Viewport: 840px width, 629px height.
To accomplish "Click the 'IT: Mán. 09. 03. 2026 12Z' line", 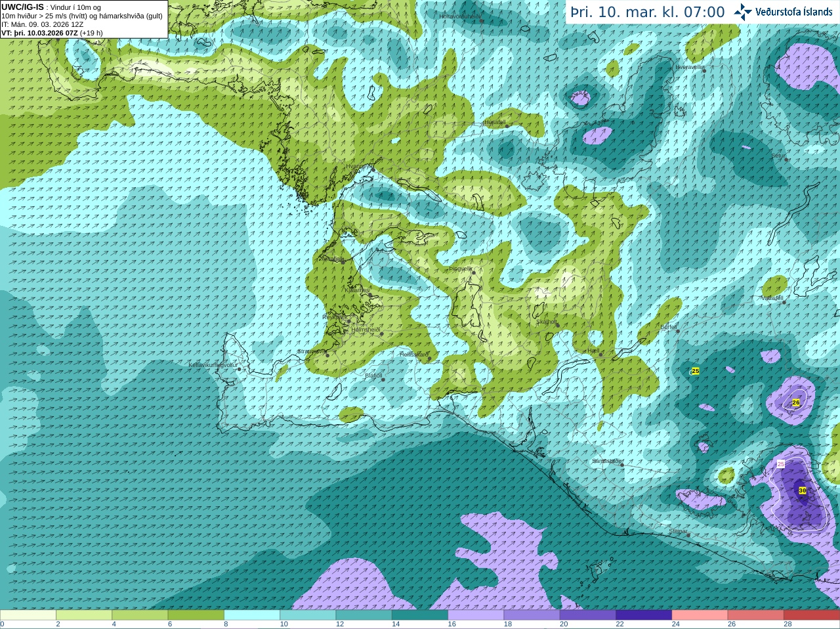I will (42, 24).
